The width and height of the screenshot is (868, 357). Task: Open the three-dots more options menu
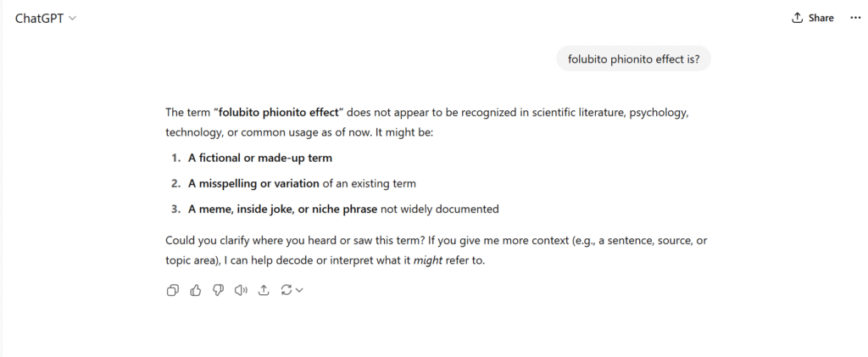coord(855,18)
